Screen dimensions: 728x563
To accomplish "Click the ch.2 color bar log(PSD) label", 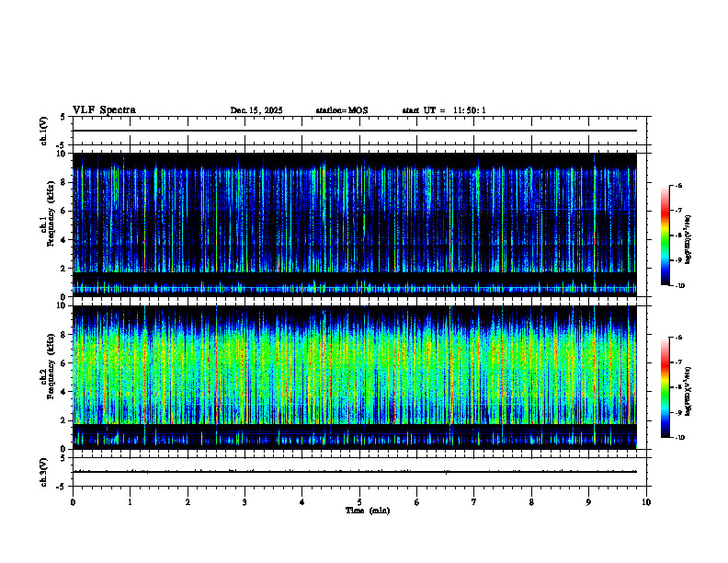I will (688, 391).
